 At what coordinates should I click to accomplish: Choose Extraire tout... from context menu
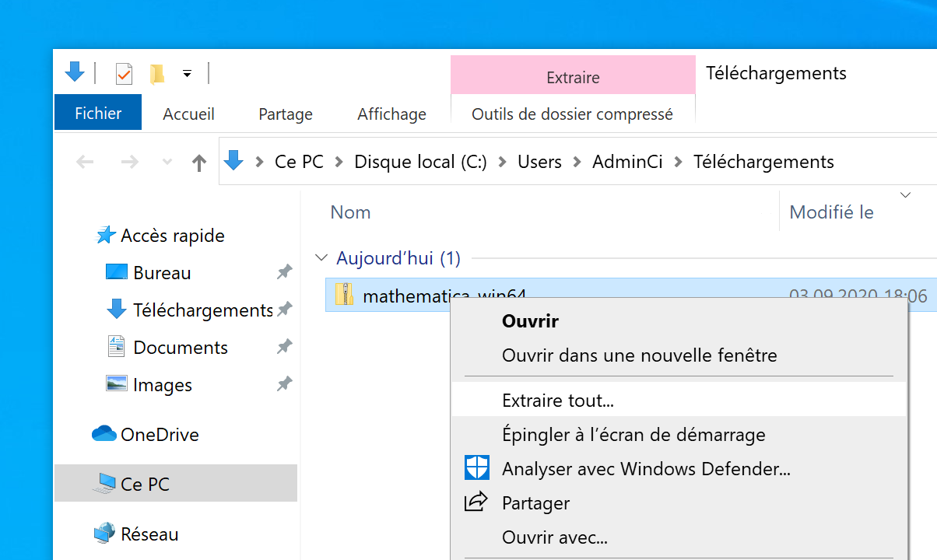pos(558,401)
